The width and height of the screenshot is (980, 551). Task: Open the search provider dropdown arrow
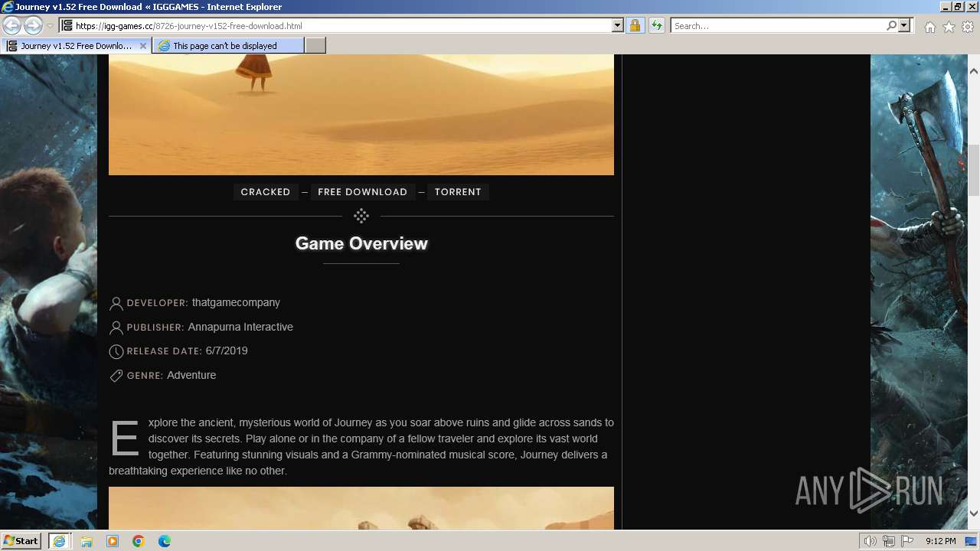pos(904,25)
